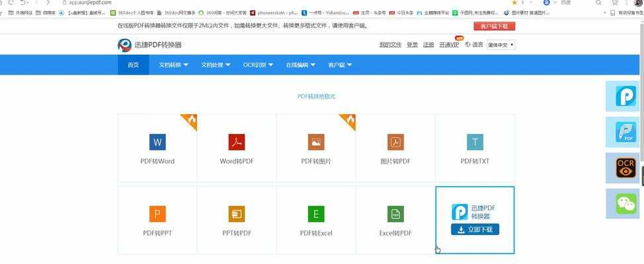Open the 主页 - 头条号 bookmark
644x264 pixels.
point(369,13)
